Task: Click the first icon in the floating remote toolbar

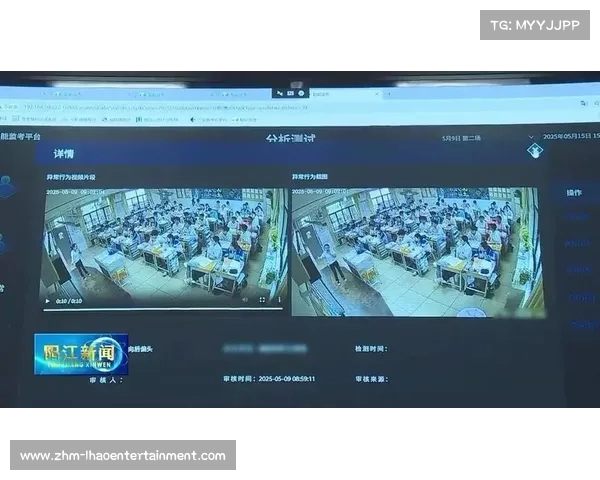Action: point(280,93)
